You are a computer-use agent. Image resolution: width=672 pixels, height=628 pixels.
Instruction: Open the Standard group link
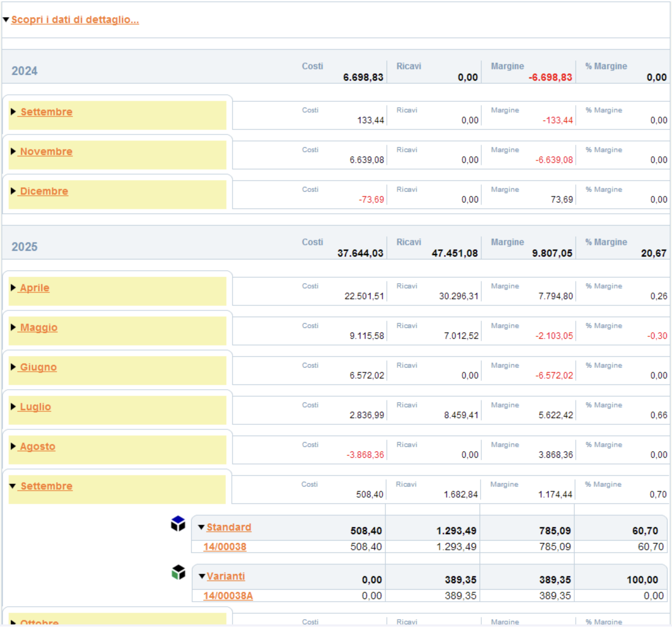pos(229,527)
